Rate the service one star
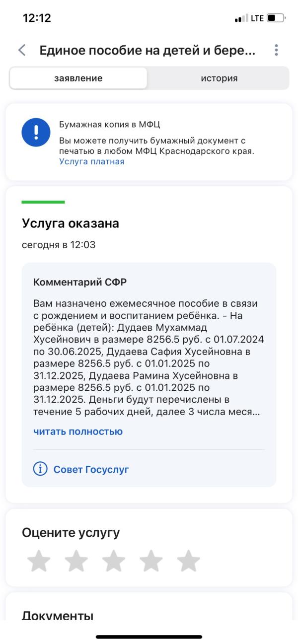 point(39,561)
